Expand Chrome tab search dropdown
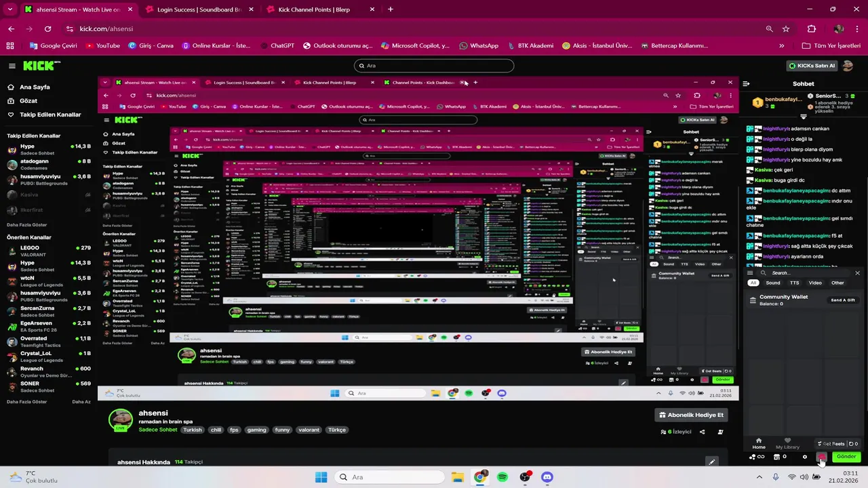The image size is (868, 488). (x=9, y=9)
